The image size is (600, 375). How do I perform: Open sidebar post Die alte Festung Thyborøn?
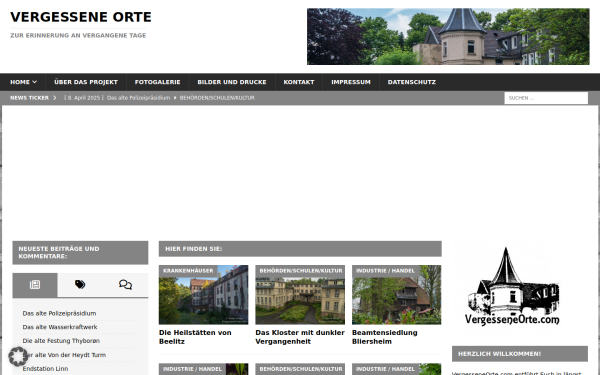click(x=61, y=341)
